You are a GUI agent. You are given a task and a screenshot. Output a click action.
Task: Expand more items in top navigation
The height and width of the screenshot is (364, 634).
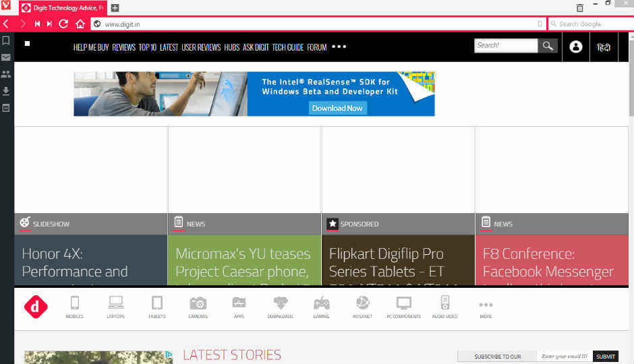point(339,47)
